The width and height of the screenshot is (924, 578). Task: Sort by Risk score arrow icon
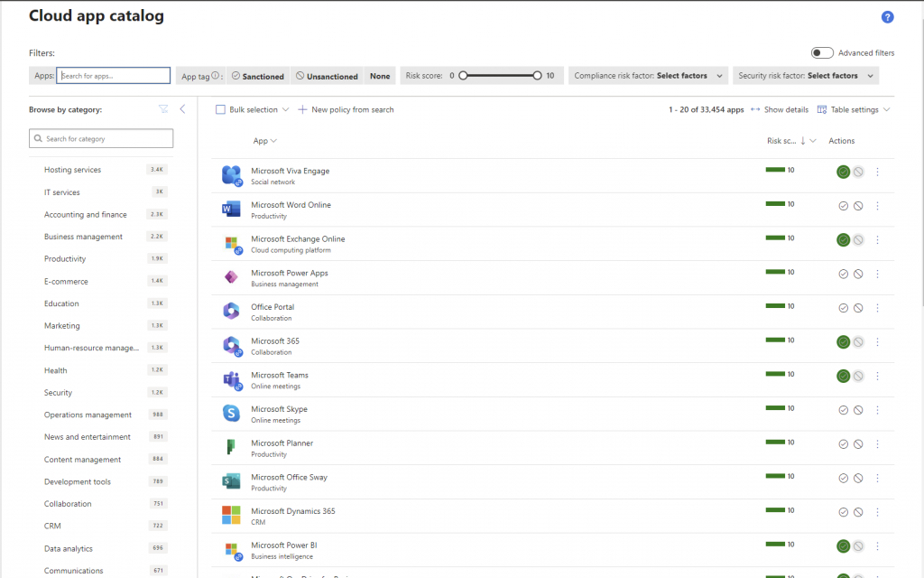pyautogui.click(x=802, y=140)
